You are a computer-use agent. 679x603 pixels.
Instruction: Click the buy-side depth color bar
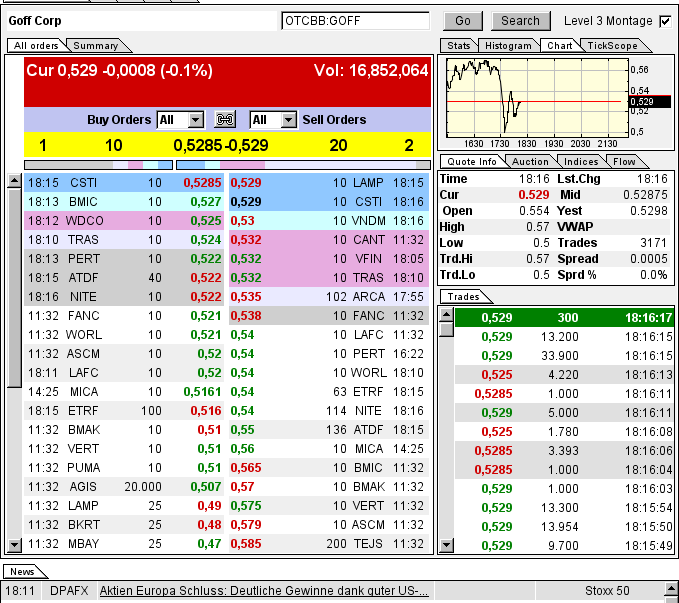pyautogui.click(x=99, y=165)
